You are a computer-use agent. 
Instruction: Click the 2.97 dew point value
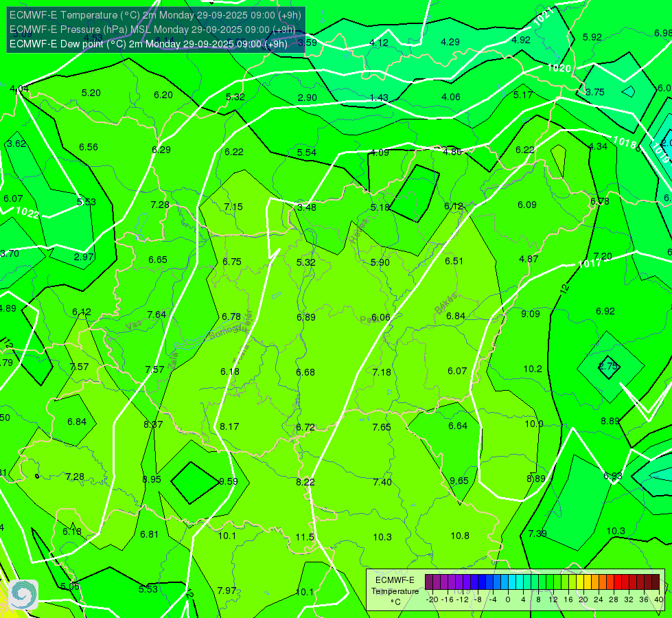pos(84,257)
